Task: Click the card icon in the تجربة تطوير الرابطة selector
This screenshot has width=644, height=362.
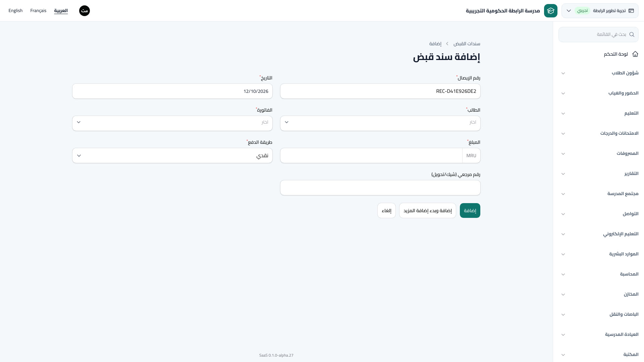Action: pyautogui.click(x=631, y=11)
